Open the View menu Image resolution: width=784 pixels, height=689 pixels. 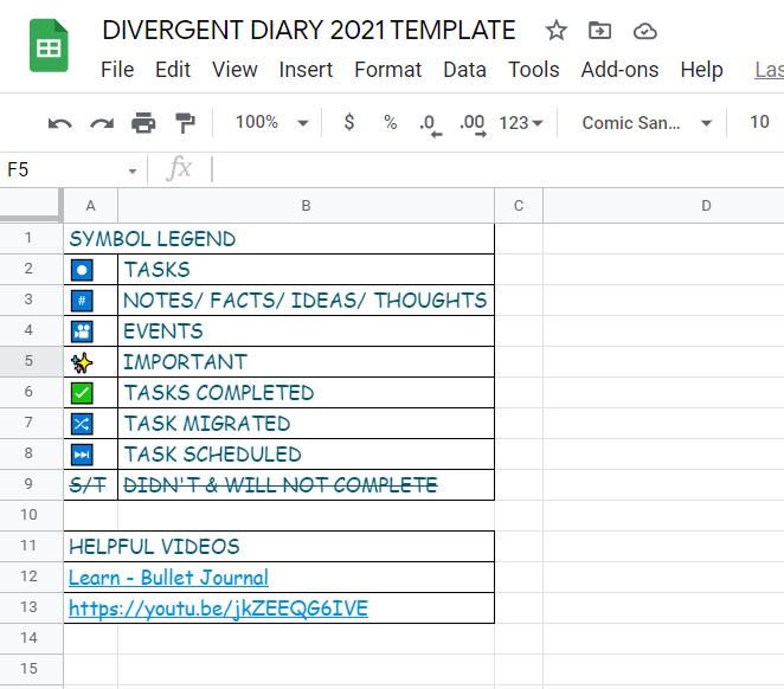pos(235,70)
